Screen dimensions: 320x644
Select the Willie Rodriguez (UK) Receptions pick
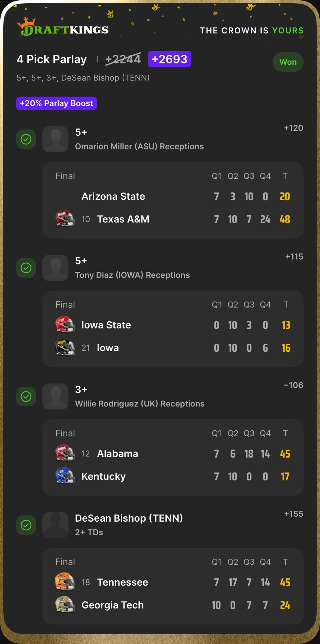(x=140, y=403)
